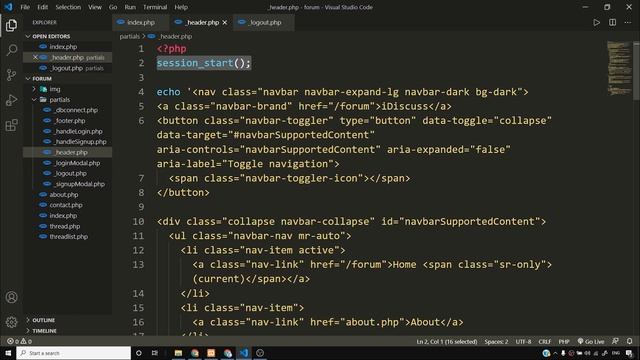Click errors and warnings status indicator
Viewport: 640px width, 360px height.
(x=19, y=341)
